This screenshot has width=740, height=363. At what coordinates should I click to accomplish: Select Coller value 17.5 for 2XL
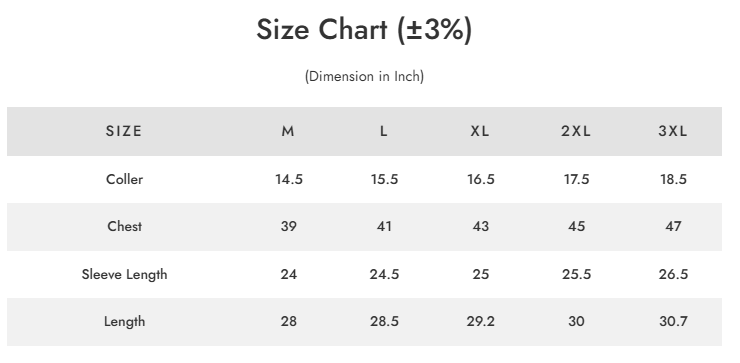[x=577, y=179]
